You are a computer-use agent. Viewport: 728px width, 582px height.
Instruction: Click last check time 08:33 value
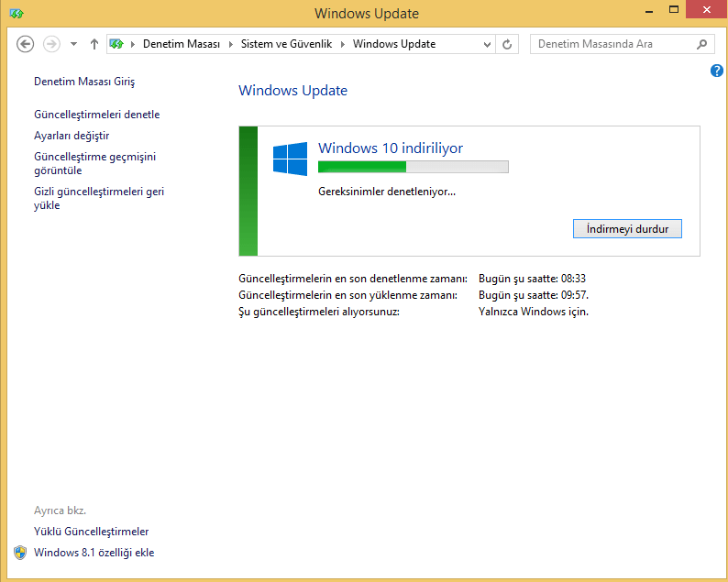point(532,279)
